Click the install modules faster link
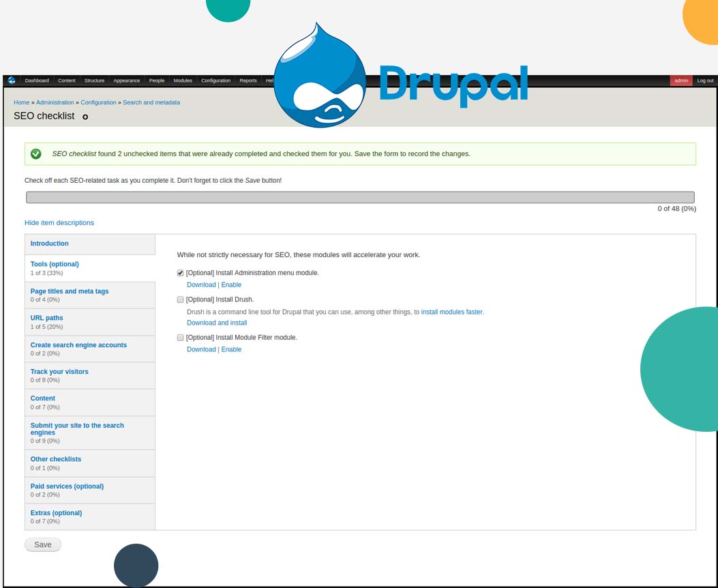718x588 pixels. point(451,312)
